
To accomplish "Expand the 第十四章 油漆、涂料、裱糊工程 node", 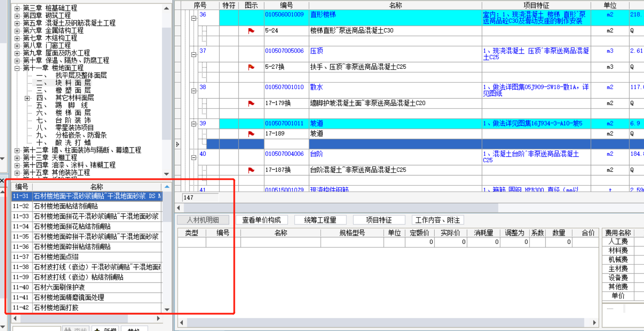I will point(17,165).
